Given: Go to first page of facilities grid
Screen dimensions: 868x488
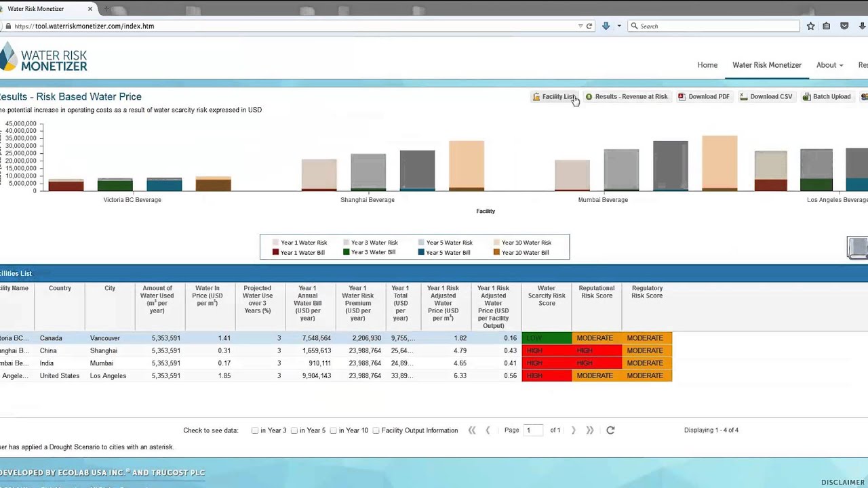Looking at the screenshot, I should pyautogui.click(x=472, y=430).
